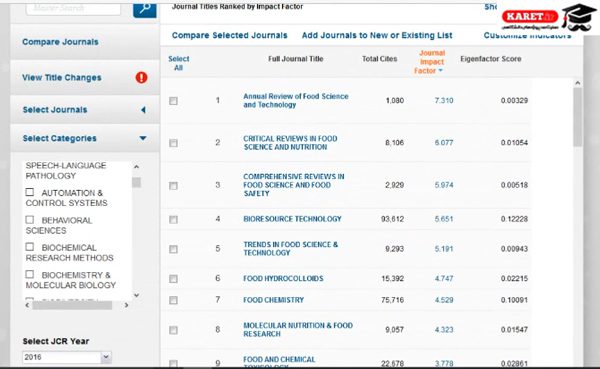Click the category list scroll-up arrow
The width and height of the screenshot is (600, 369).
coord(136,167)
